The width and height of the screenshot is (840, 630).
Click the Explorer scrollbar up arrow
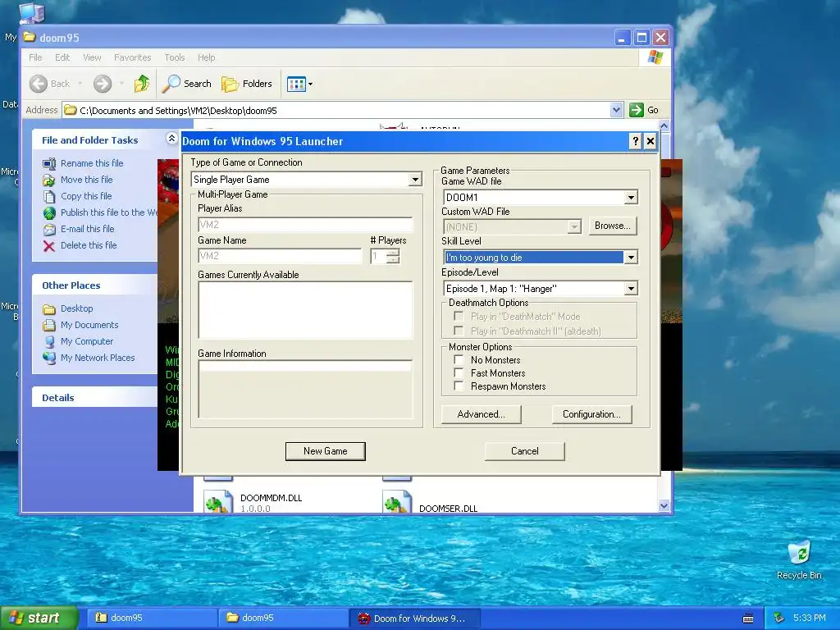[664, 126]
